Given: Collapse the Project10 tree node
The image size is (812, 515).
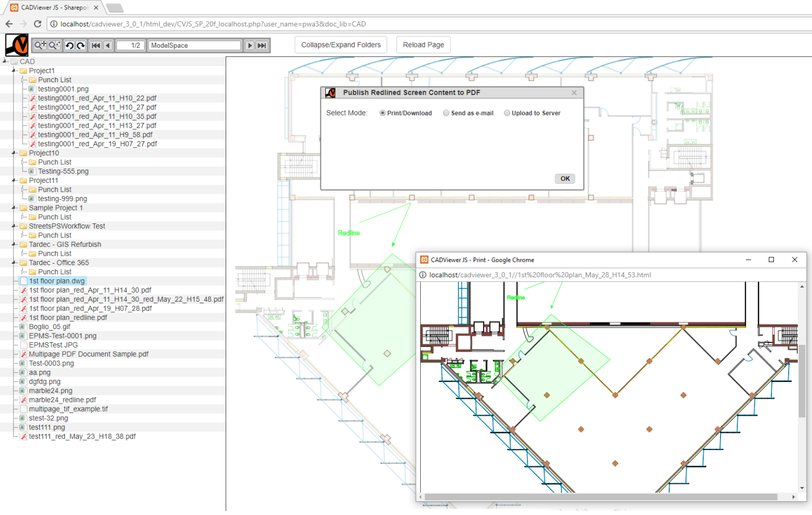Looking at the screenshot, I should 14,153.
